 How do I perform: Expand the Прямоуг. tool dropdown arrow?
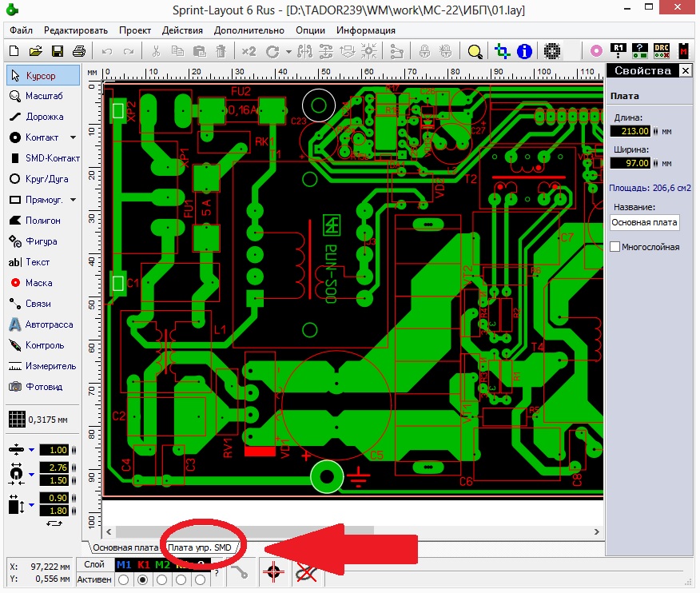pyautogui.click(x=74, y=200)
